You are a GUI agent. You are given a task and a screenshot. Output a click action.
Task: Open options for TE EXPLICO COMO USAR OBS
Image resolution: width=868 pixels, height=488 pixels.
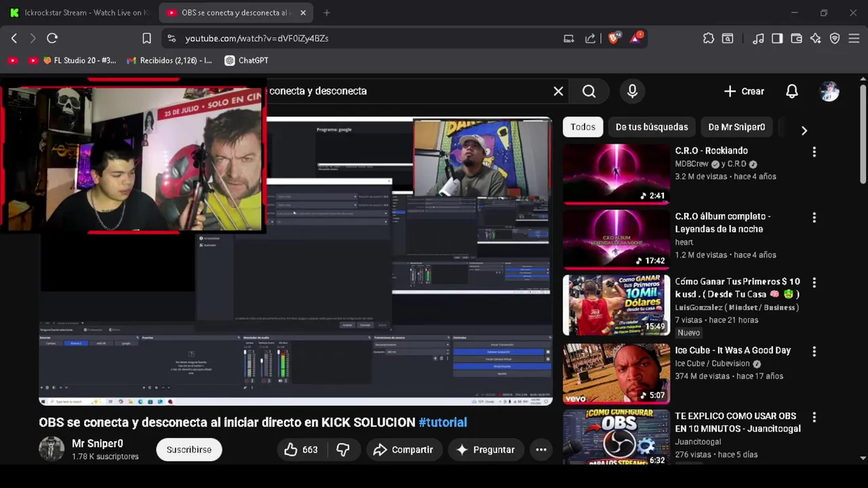814,418
